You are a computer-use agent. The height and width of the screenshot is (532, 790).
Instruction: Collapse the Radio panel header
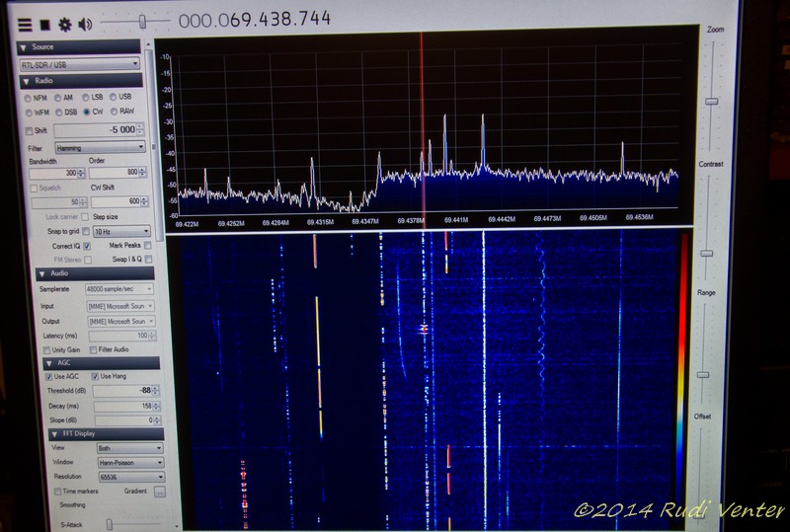tap(80, 81)
